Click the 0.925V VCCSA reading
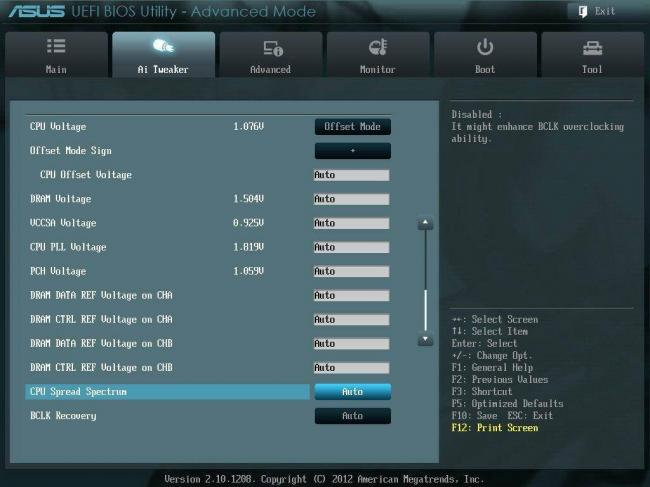 [248, 223]
